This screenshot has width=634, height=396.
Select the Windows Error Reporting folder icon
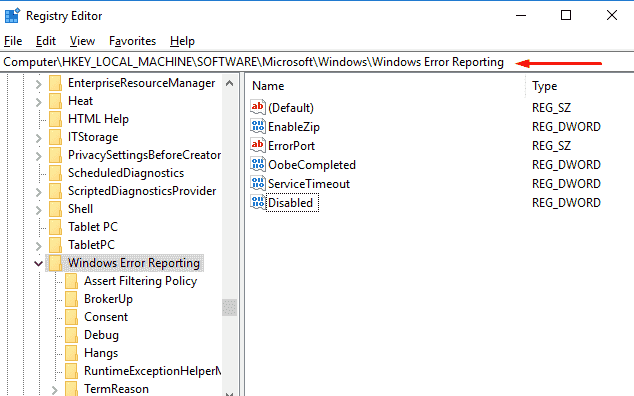point(55,263)
